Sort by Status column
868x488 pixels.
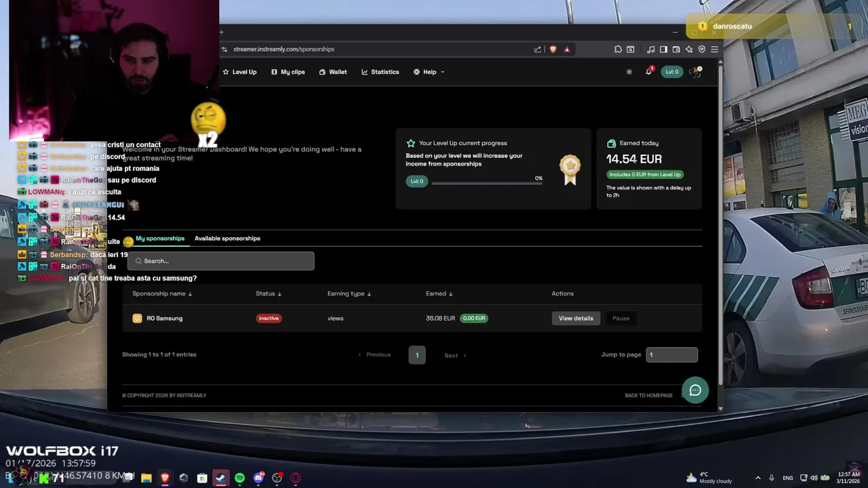point(269,293)
